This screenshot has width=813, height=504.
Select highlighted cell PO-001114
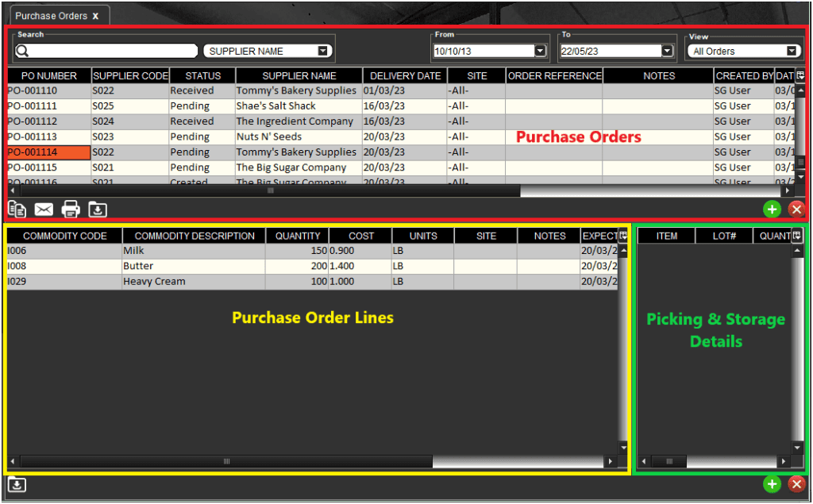click(48, 152)
